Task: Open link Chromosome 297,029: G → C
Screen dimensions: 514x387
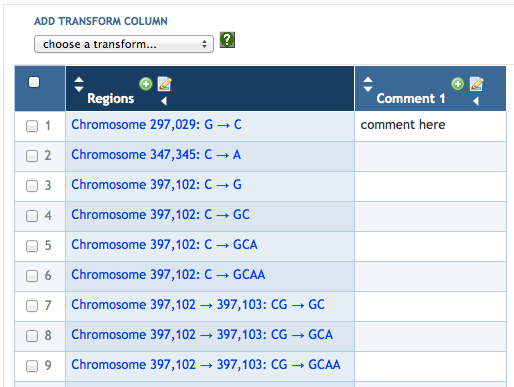Action: coord(156,125)
